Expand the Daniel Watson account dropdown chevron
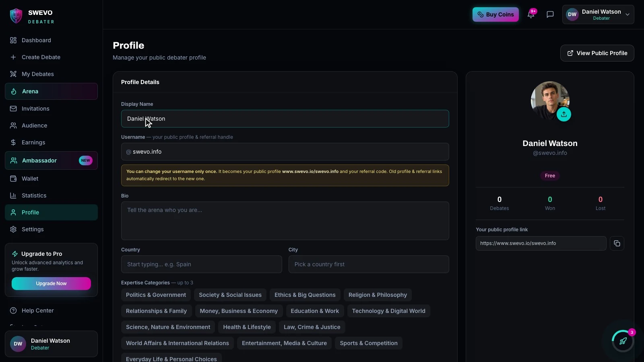 click(x=627, y=14)
